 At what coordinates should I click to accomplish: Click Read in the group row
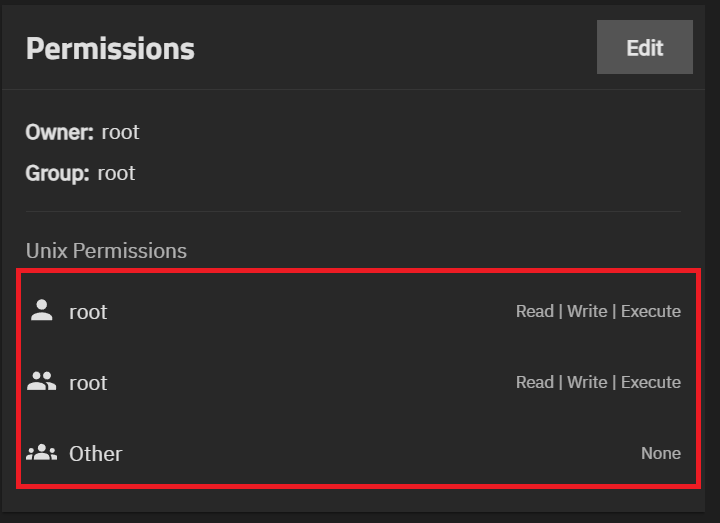pyautogui.click(x=535, y=382)
